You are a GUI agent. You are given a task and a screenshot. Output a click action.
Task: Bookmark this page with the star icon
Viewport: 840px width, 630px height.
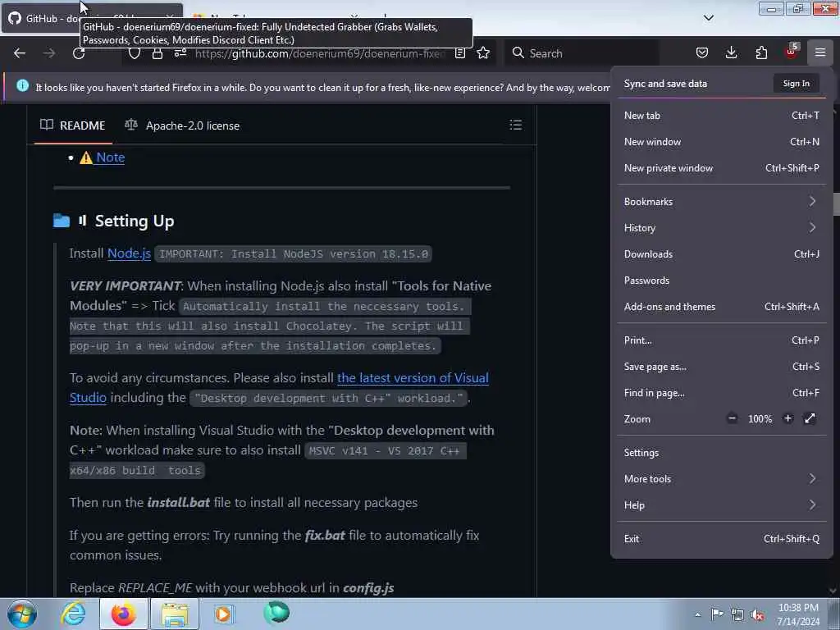[483, 53]
